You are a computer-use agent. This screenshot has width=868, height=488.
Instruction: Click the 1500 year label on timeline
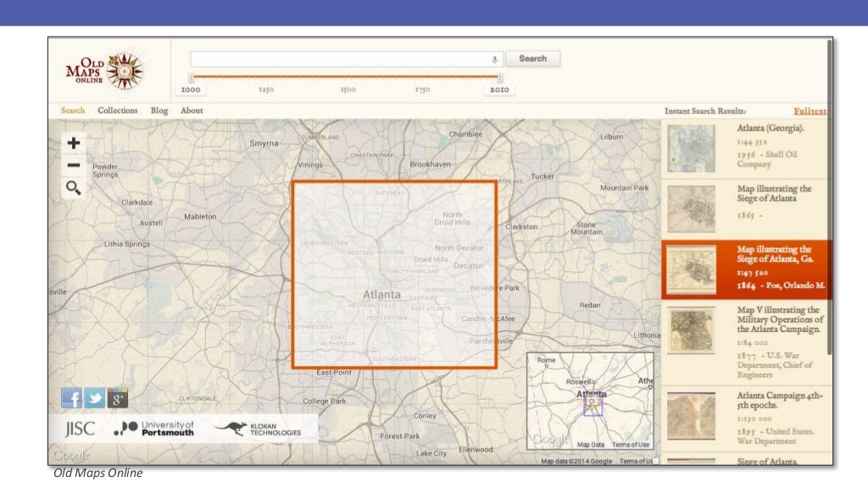tap(348, 90)
